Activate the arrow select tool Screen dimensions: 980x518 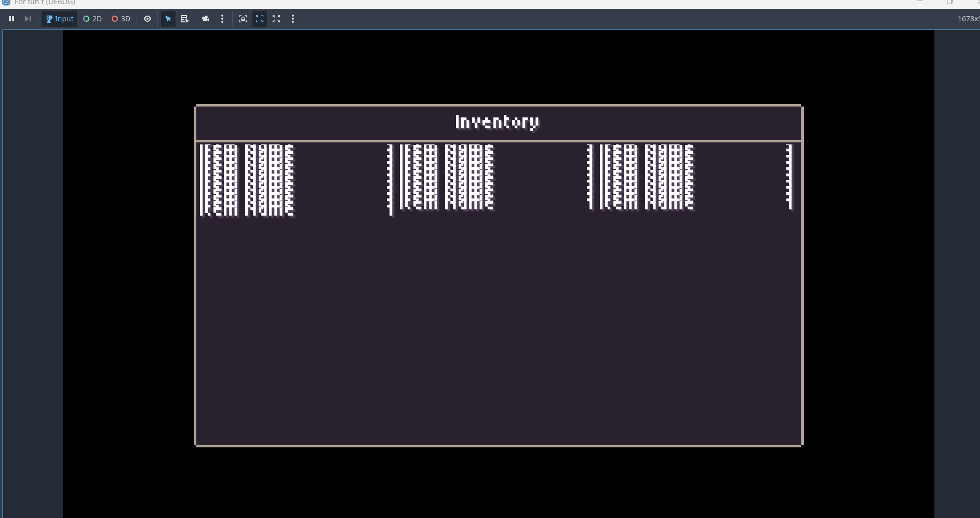point(168,19)
